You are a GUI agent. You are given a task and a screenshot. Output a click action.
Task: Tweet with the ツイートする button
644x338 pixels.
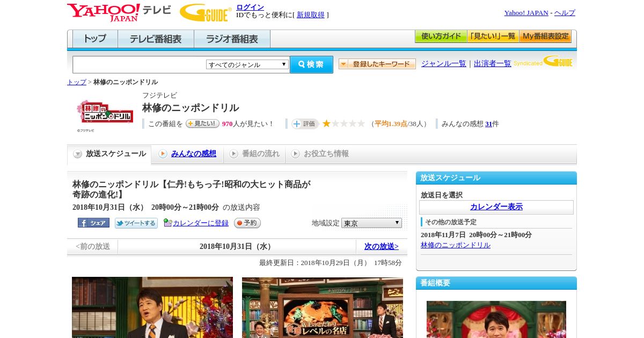[x=136, y=223]
